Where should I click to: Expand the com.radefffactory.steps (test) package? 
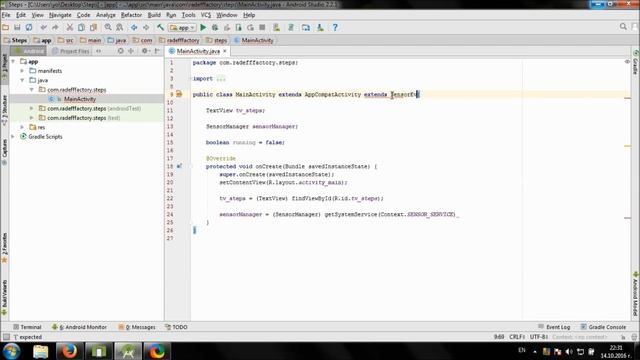coord(32,118)
